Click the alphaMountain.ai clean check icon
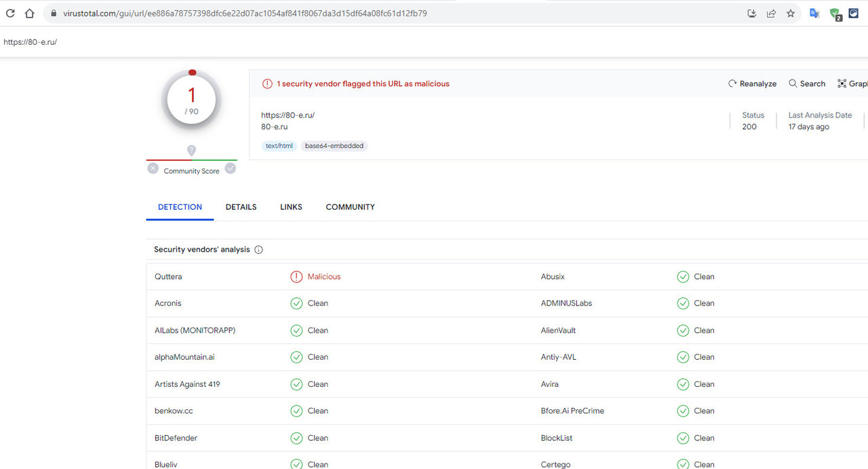This screenshot has height=469, width=868. (x=296, y=357)
